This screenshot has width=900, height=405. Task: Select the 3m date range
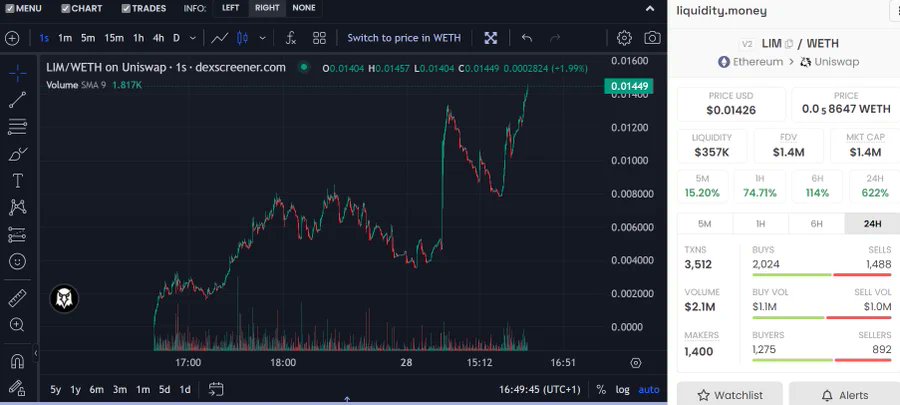tap(119, 390)
